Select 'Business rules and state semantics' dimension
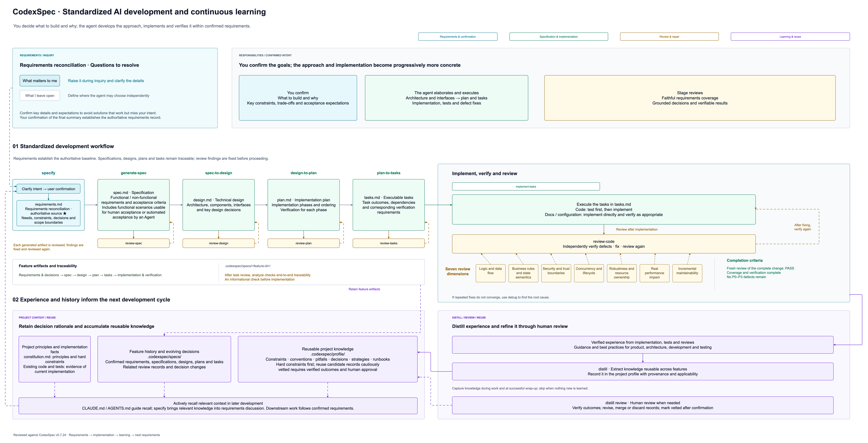 pos(523,273)
